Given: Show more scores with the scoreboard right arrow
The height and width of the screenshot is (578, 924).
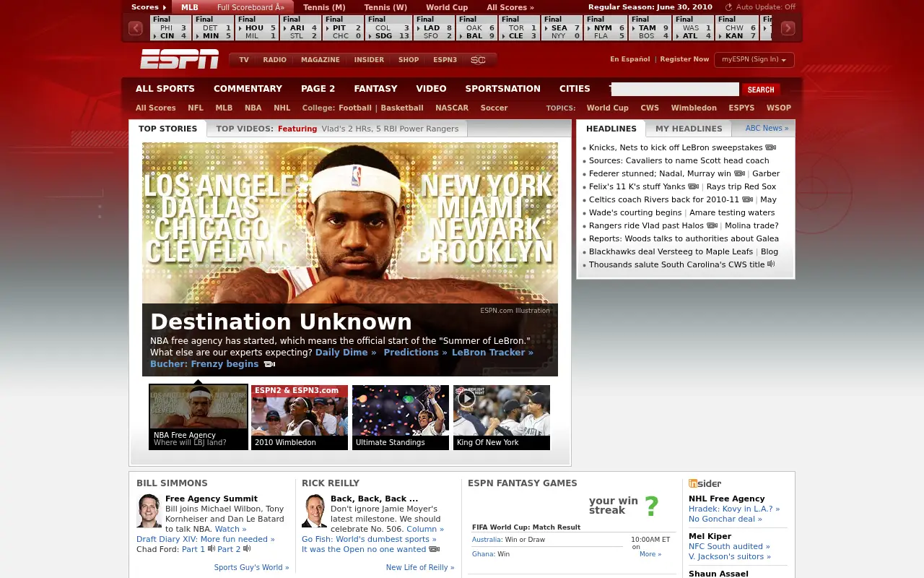Looking at the screenshot, I should click(x=788, y=28).
